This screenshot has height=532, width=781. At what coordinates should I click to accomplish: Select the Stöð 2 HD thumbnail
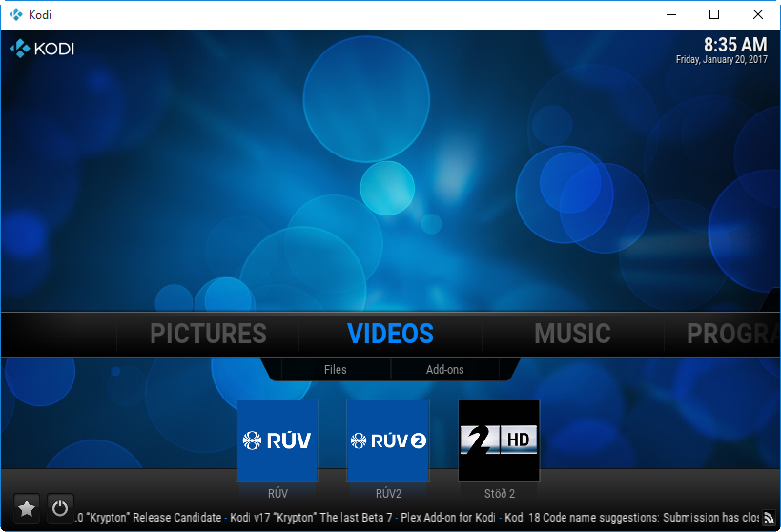point(499,440)
